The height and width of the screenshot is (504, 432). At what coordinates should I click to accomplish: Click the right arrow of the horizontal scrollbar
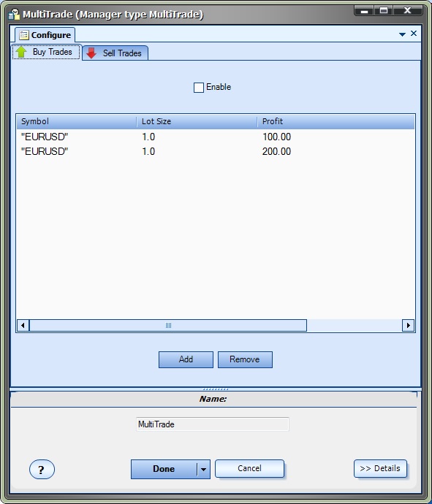pos(408,325)
